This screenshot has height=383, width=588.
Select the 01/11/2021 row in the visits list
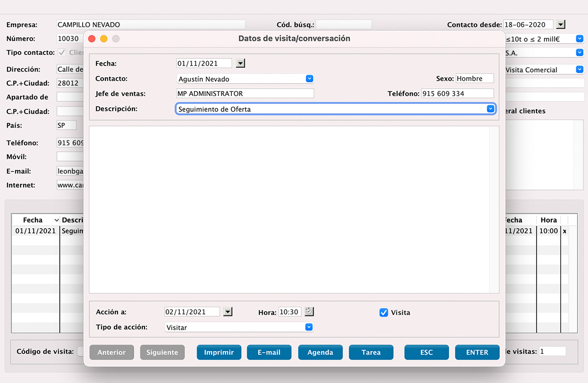(35, 231)
